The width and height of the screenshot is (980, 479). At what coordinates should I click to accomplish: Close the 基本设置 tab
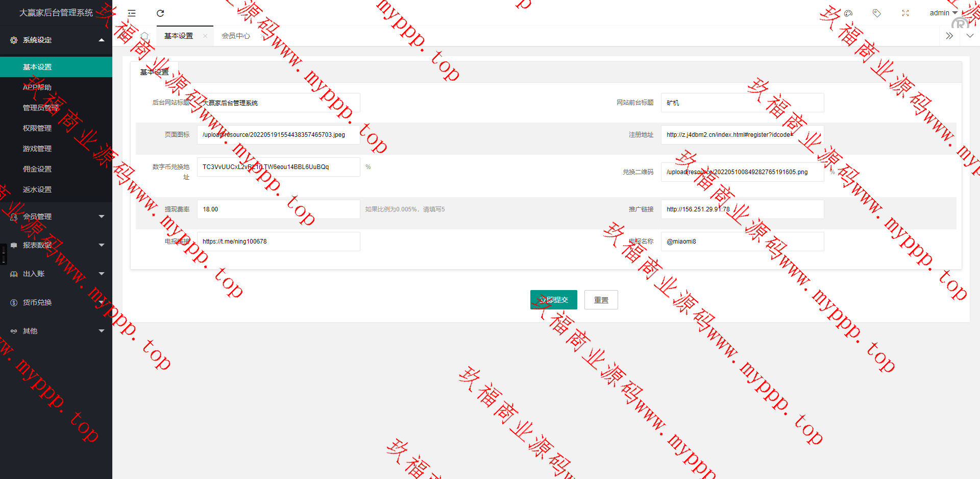(205, 36)
